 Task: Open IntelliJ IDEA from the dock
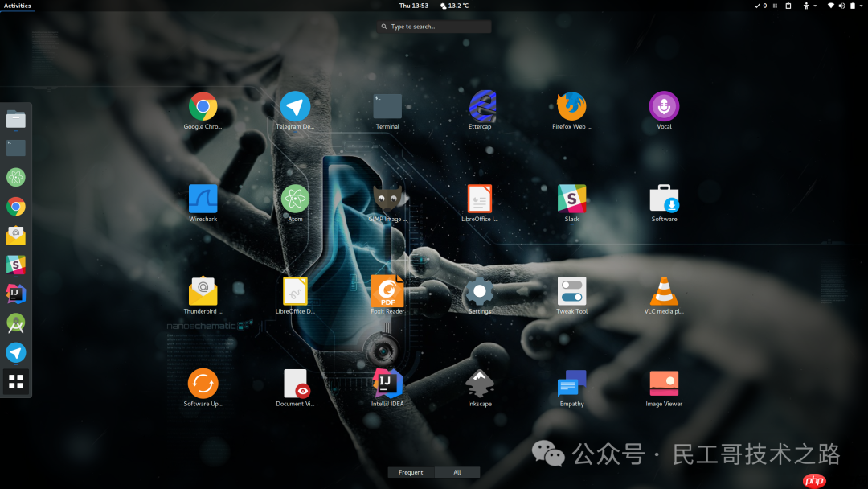click(x=16, y=294)
